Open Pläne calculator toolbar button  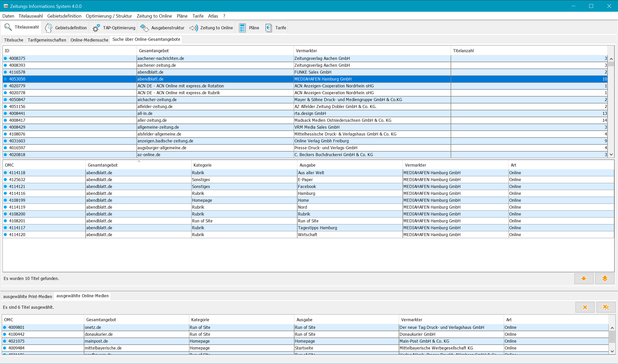[x=249, y=28]
